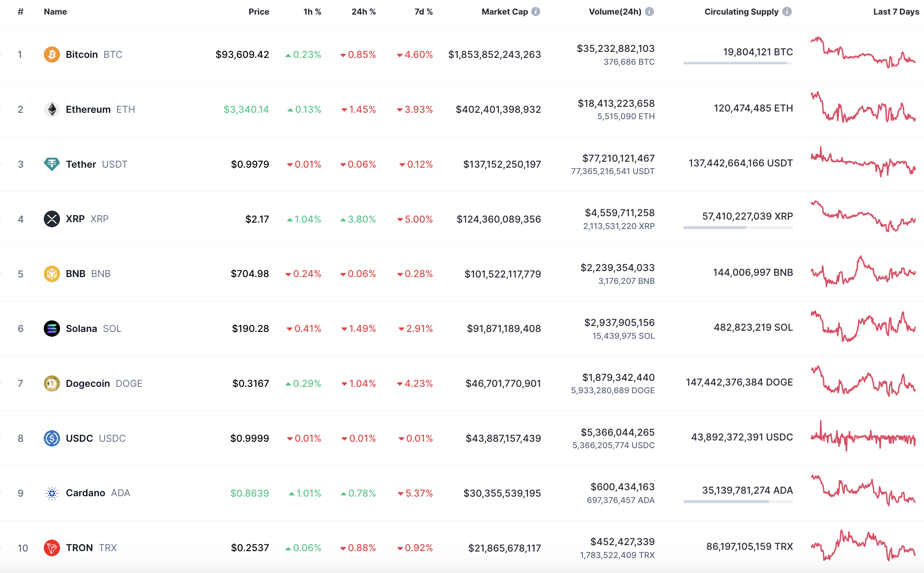Click the TRON TRX logo
Viewport: 924px width, 573px height.
[51, 548]
